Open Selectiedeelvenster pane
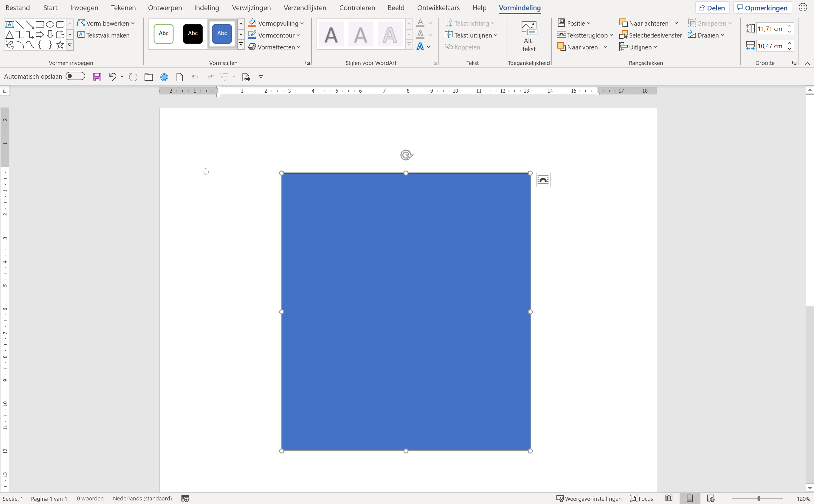 pos(651,35)
